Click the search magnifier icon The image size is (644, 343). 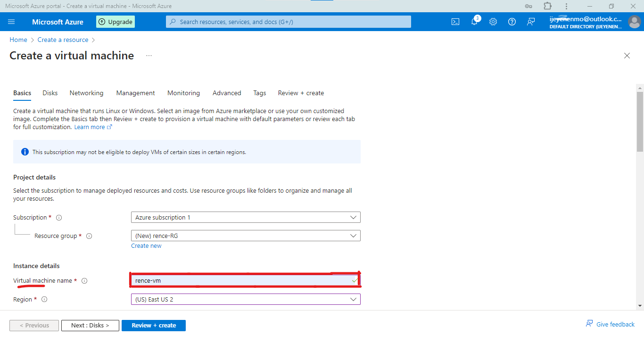[173, 22]
